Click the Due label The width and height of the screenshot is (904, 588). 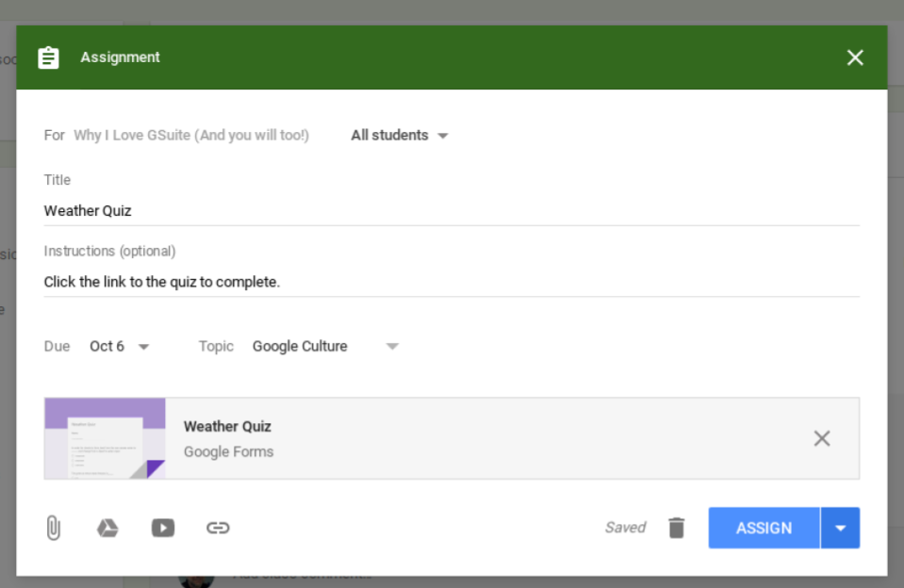click(x=58, y=346)
